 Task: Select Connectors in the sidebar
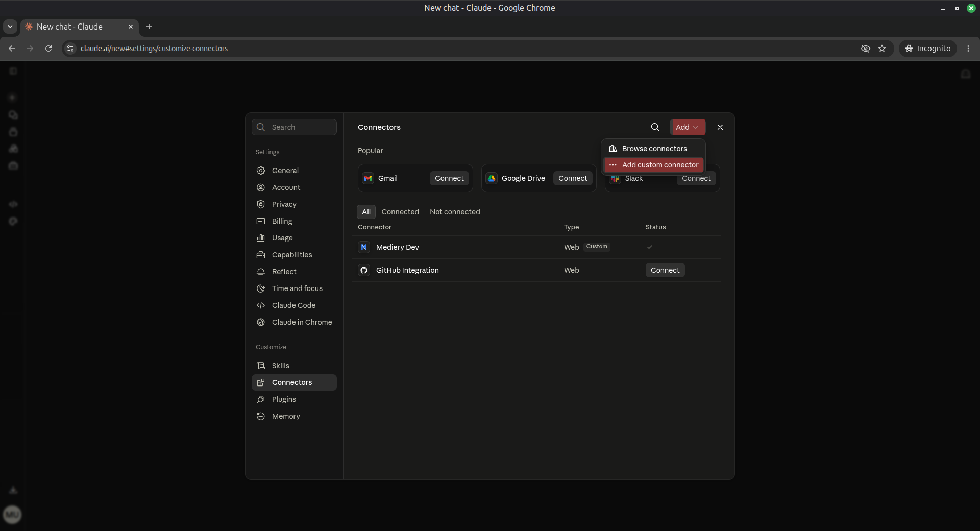point(294,382)
